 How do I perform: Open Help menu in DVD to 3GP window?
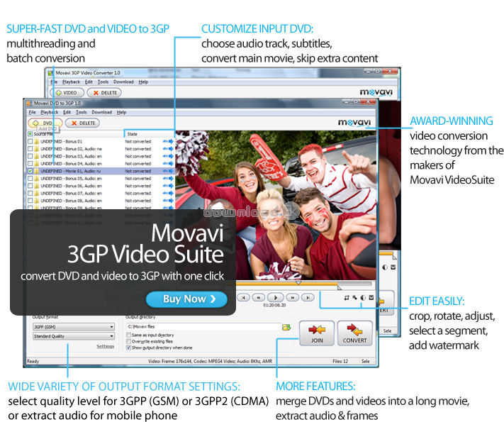coord(121,112)
